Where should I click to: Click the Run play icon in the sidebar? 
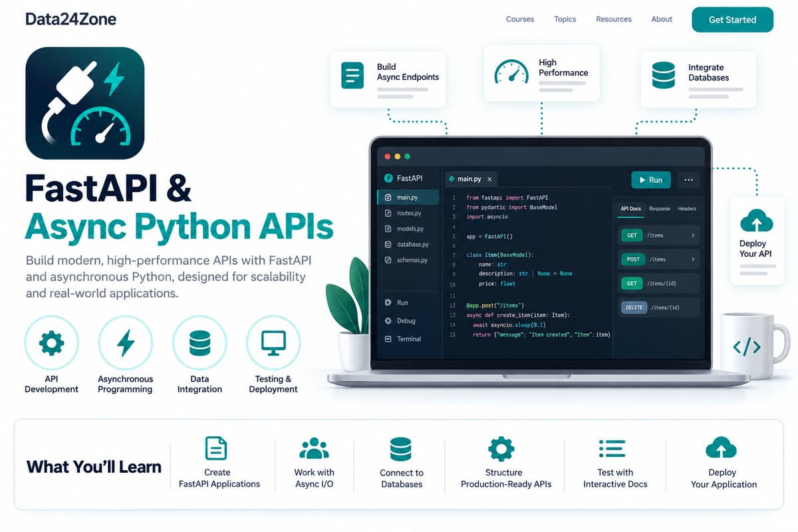(388, 303)
